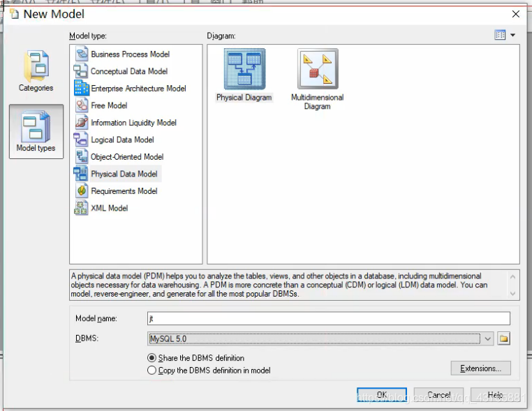
Task: Focus the Model name input field
Action: click(x=329, y=318)
